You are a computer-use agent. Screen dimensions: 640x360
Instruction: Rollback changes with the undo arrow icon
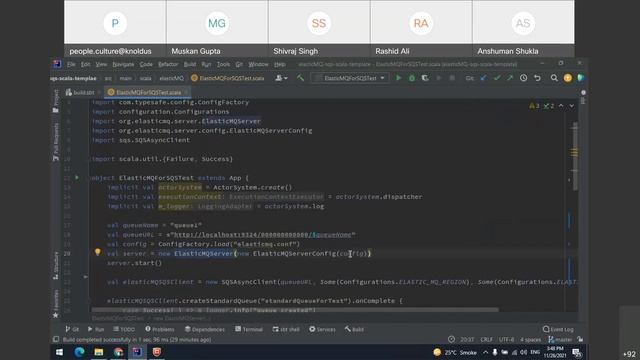click(x=537, y=78)
